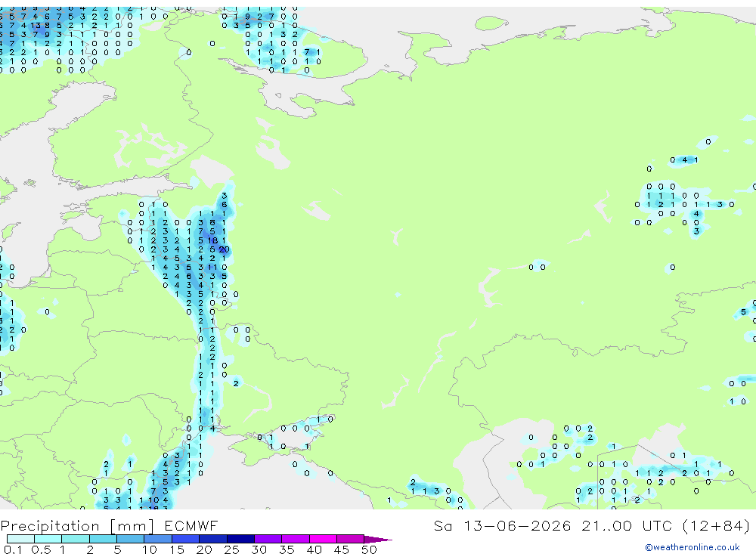Click the legend label '25'
The image size is (756, 554).
pyautogui.click(x=231, y=549)
